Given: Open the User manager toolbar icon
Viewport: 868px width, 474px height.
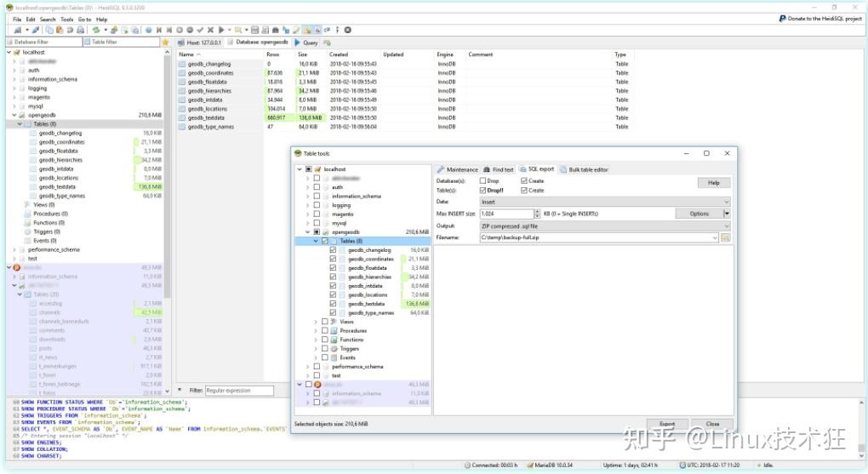Looking at the screenshot, I should 113,30.
